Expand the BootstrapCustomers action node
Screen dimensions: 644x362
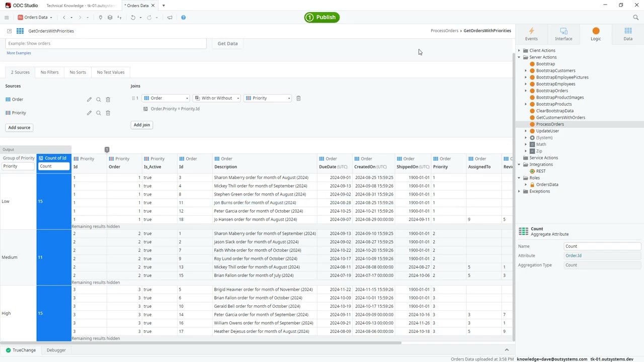pos(526,71)
